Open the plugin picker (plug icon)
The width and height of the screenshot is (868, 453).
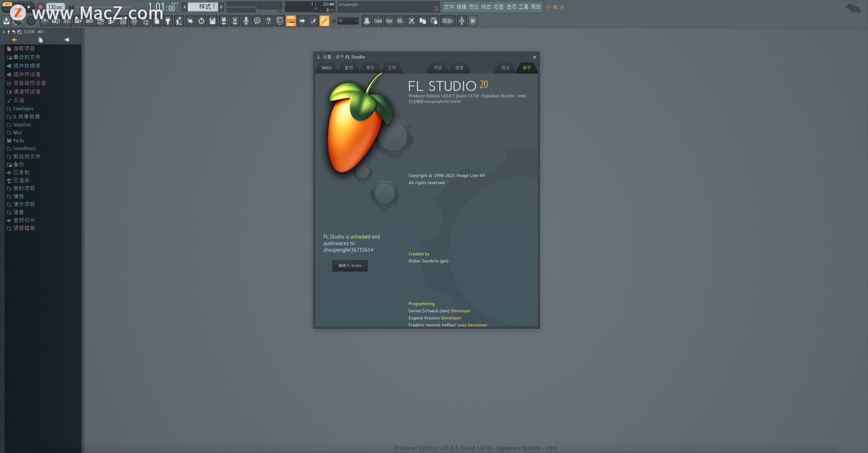(167, 21)
